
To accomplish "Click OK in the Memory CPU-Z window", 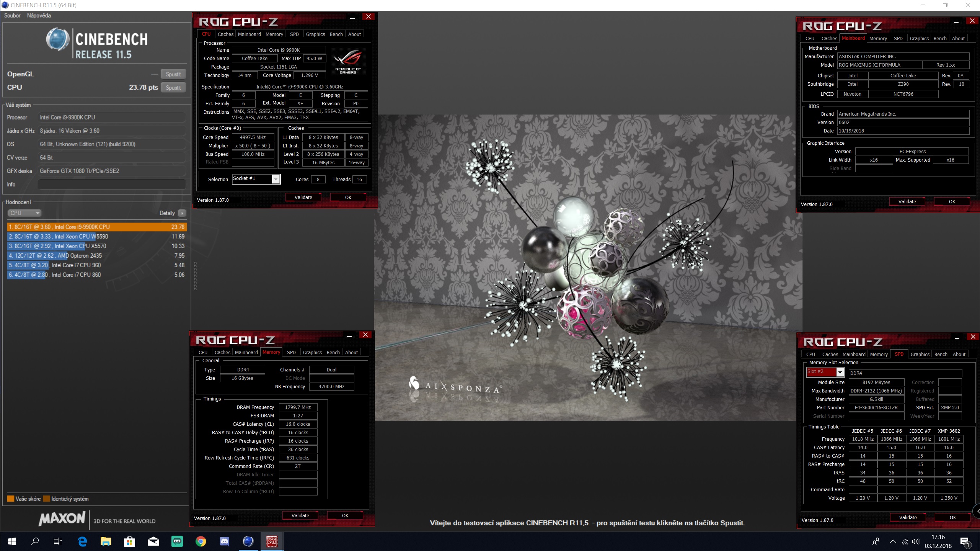I will click(x=345, y=515).
